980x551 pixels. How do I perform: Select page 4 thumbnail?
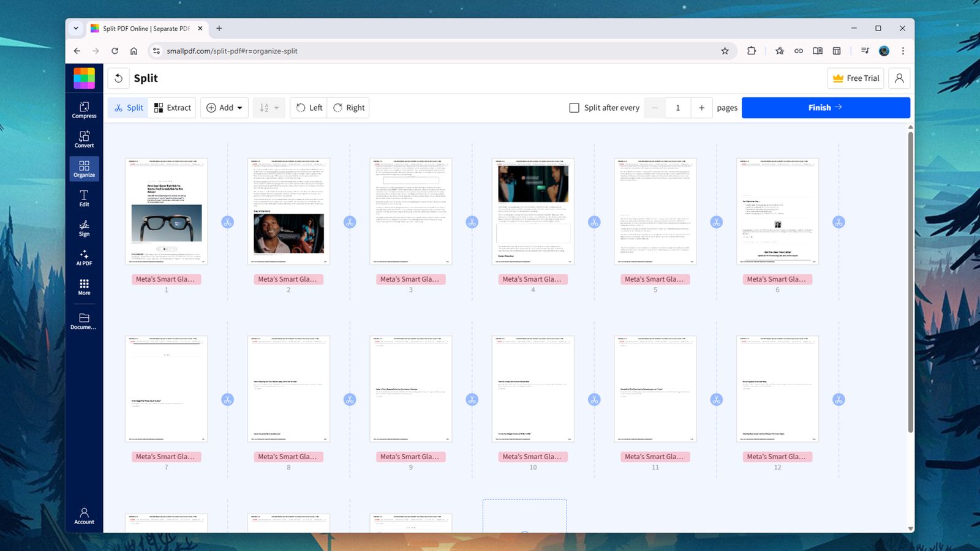pyautogui.click(x=533, y=211)
